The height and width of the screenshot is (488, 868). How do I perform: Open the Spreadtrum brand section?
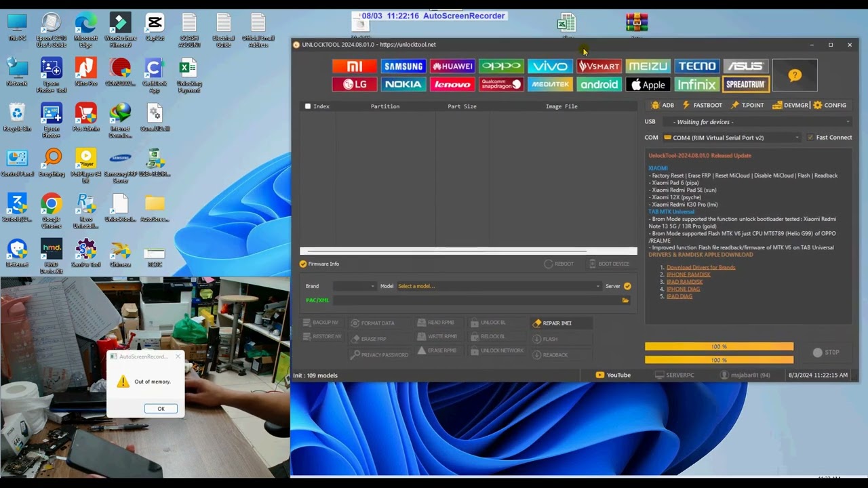pos(745,85)
